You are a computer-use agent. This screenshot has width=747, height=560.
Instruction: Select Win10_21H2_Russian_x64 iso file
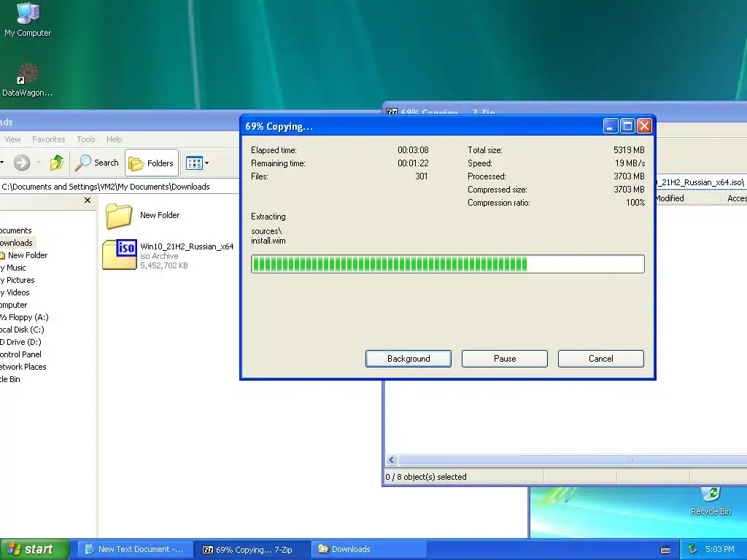click(168, 255)
